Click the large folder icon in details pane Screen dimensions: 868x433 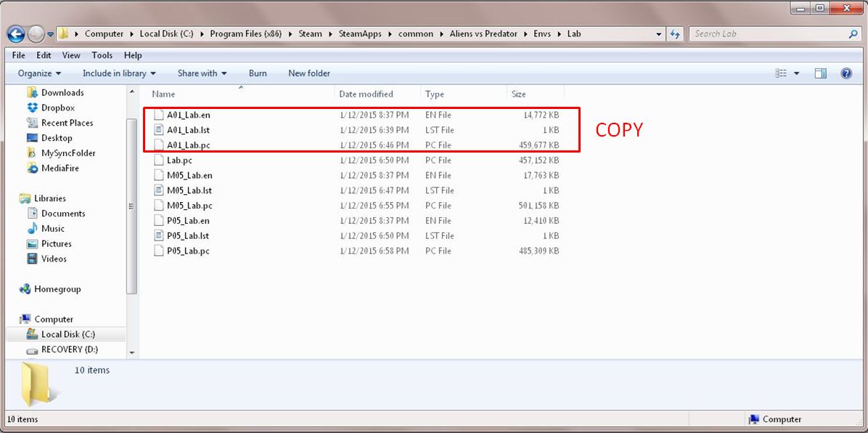38,385
